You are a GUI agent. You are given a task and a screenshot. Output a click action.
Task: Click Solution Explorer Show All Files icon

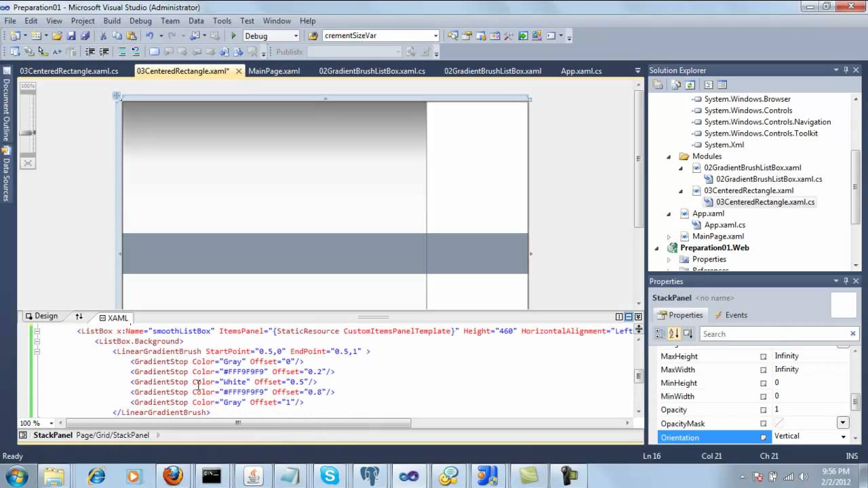tap(676, 85)
